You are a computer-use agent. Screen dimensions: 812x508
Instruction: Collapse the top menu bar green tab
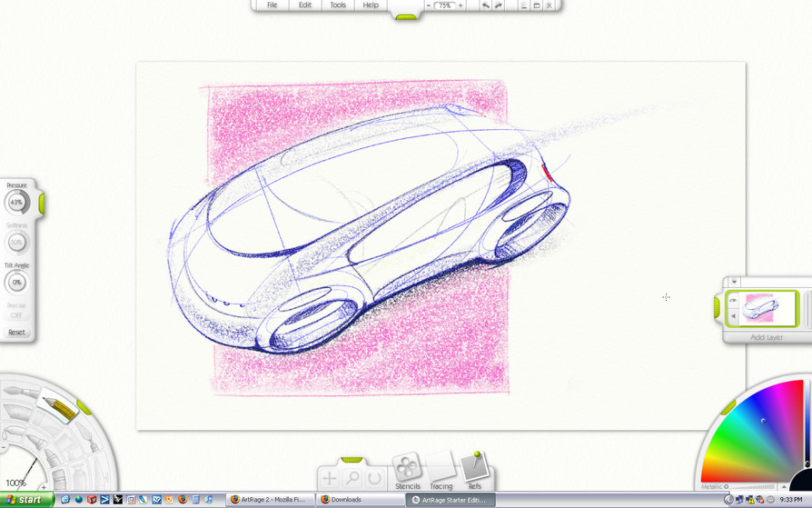tap(406, 15)
